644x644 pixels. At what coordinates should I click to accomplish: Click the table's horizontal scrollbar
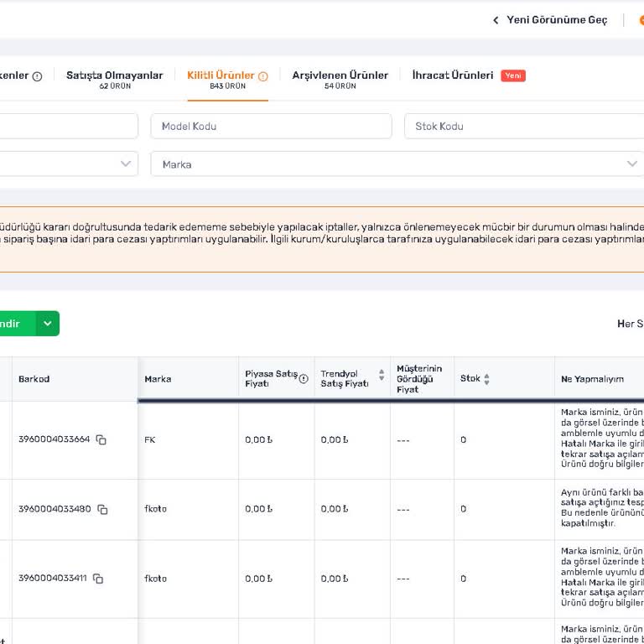391,401
